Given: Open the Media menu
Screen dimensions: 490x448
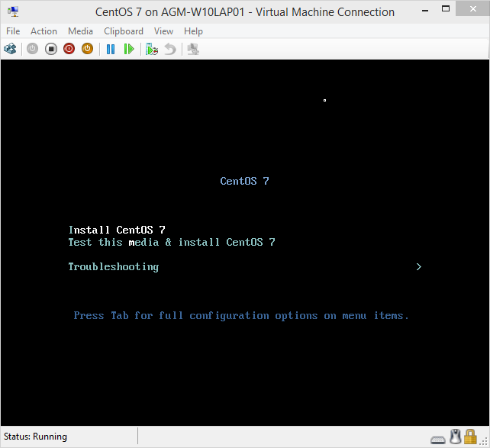Looking at the screenshot, I should [x=80, y=31].
